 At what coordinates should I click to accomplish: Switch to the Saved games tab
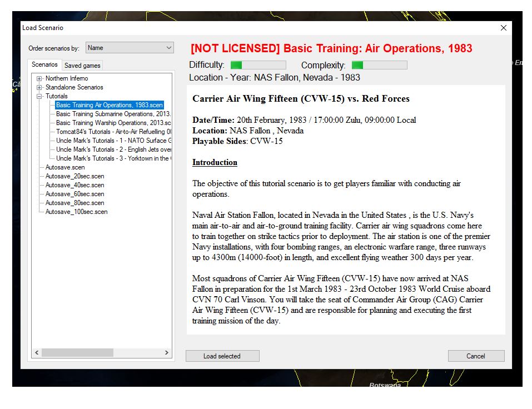pyautogui.click(x=82, y=66)
